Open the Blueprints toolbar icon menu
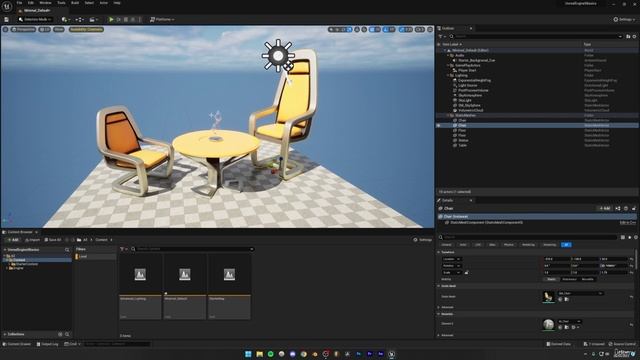Viewport: 640px width, 360px height. [80, 19]
